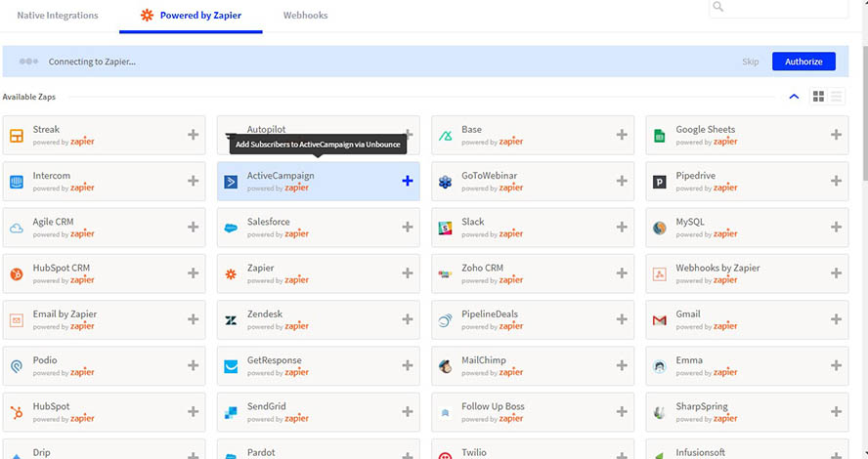Click the Podio logo icon

[x=17, y=366]
